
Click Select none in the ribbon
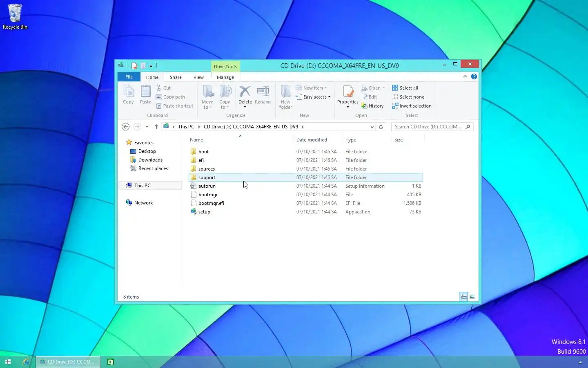408,97
